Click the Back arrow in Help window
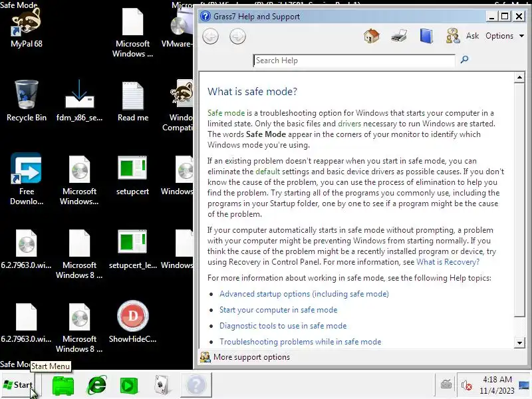The width and height of the screenshot is (532, 399). (210, 37)
